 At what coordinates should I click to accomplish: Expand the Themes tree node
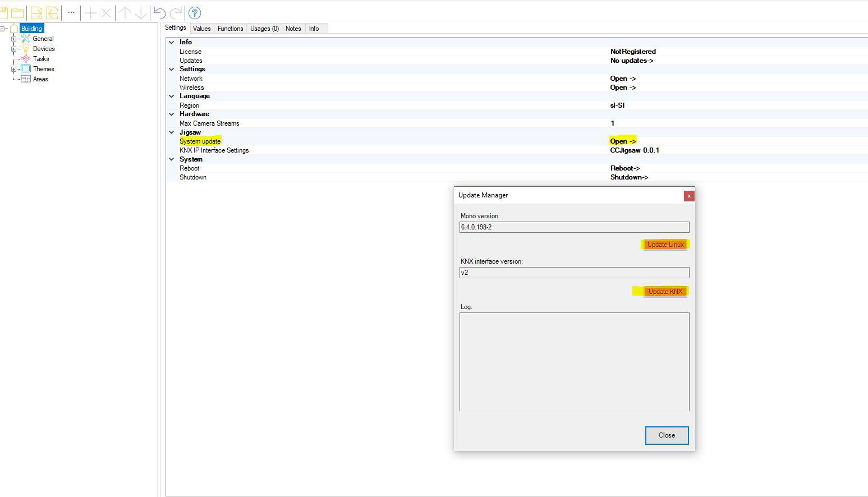(14, 69)
